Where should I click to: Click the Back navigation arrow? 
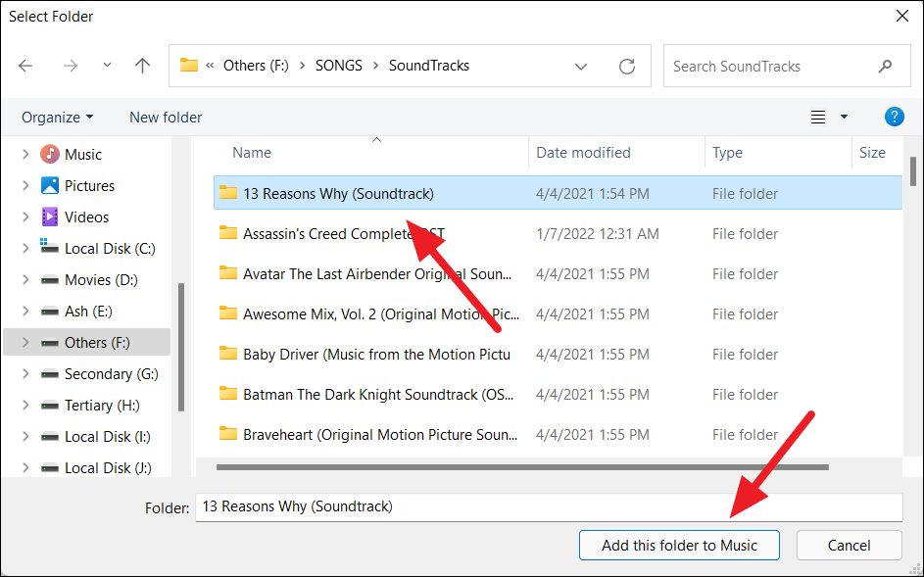tap(26, 67)
